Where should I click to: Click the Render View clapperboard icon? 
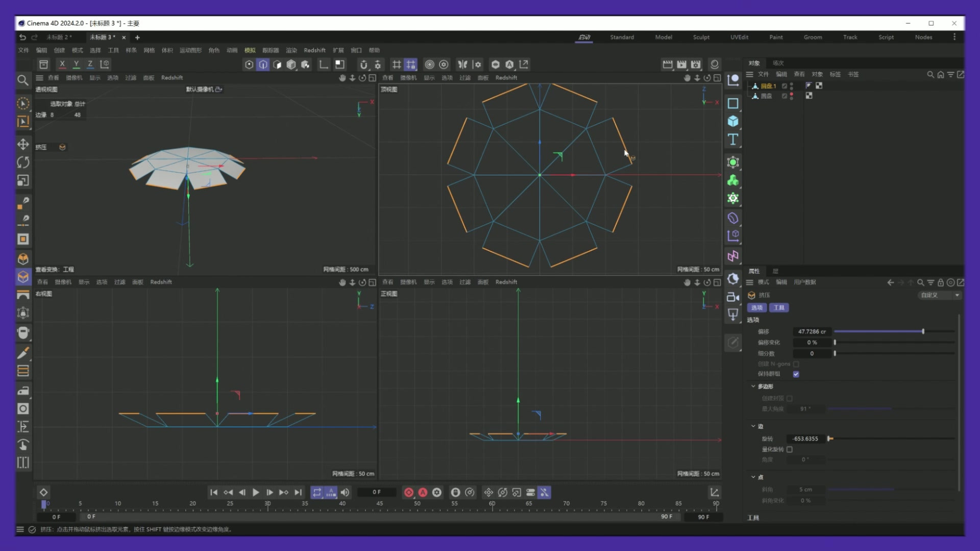(x=668, y=64)
